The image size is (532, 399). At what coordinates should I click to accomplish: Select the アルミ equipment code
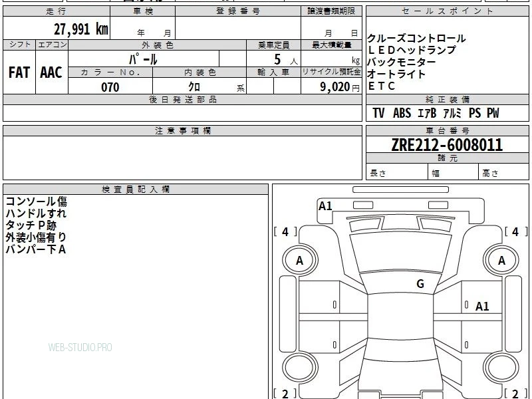(x=452, y=113)
